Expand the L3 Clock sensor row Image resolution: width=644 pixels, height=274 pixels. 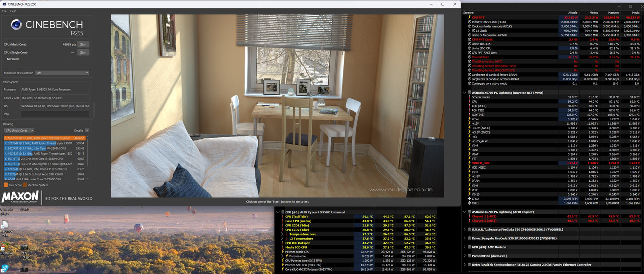pos(469,31)
